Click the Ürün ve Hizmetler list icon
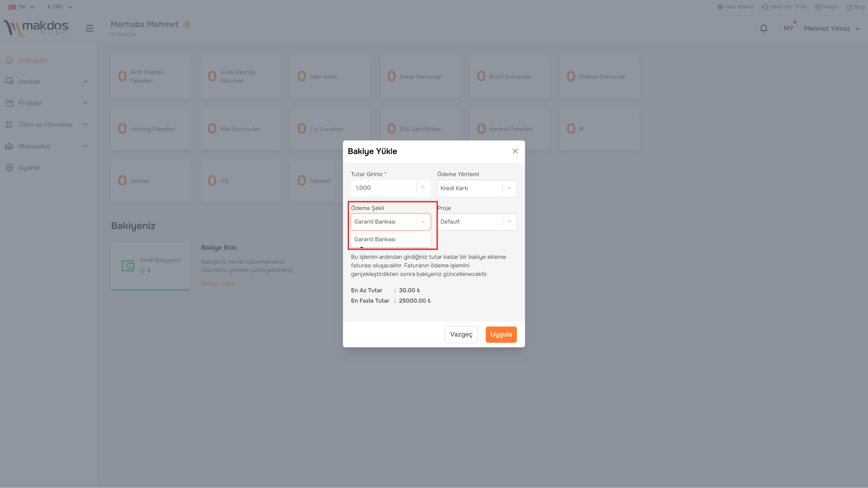 tap(9, 125)
